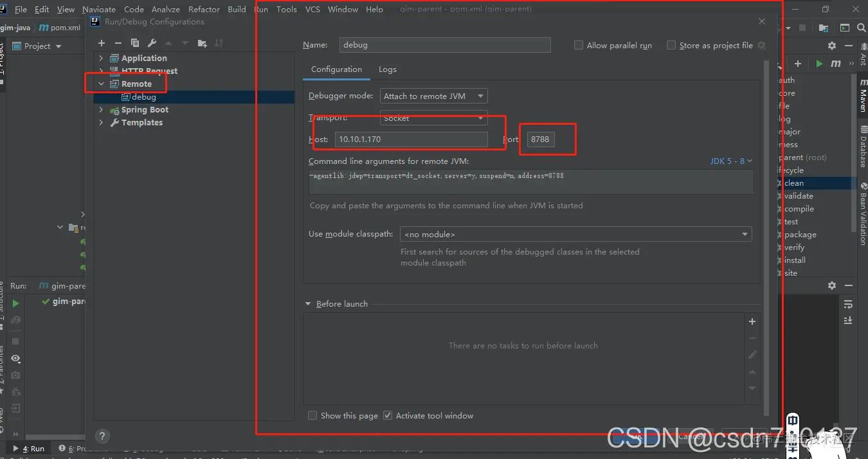
Task: Click pom.xml in the breadcrumb bar
Action: click(60, 28)
